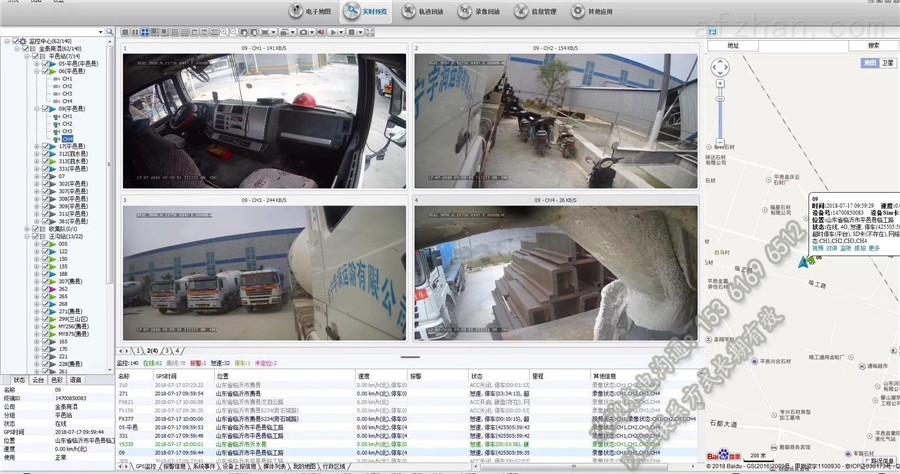Switch to two-window video layout
This screenshot has height=474, width=900.
click(x=135, y=32)
